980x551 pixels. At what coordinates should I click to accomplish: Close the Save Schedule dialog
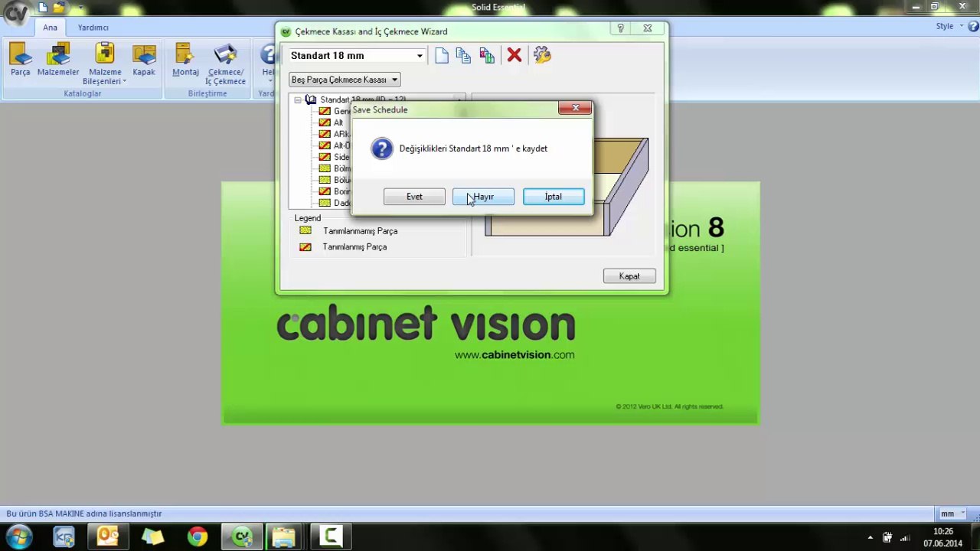click(575, 108)
